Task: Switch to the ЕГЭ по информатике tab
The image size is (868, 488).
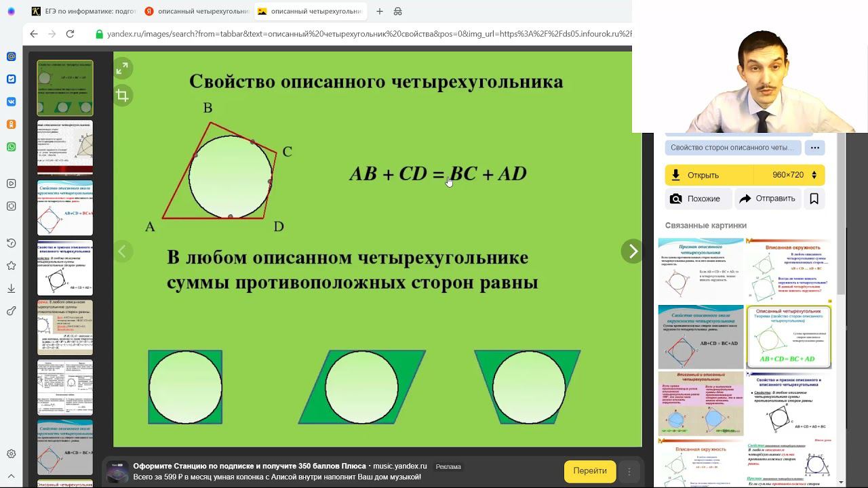Action: (x=83, y=12)
